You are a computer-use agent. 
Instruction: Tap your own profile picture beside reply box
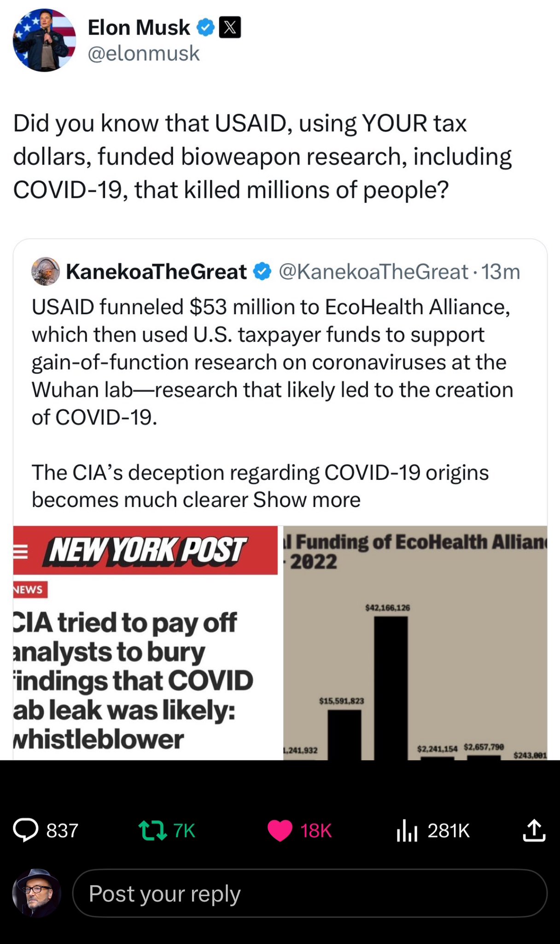pyautogui.click(x=37, y=893)
